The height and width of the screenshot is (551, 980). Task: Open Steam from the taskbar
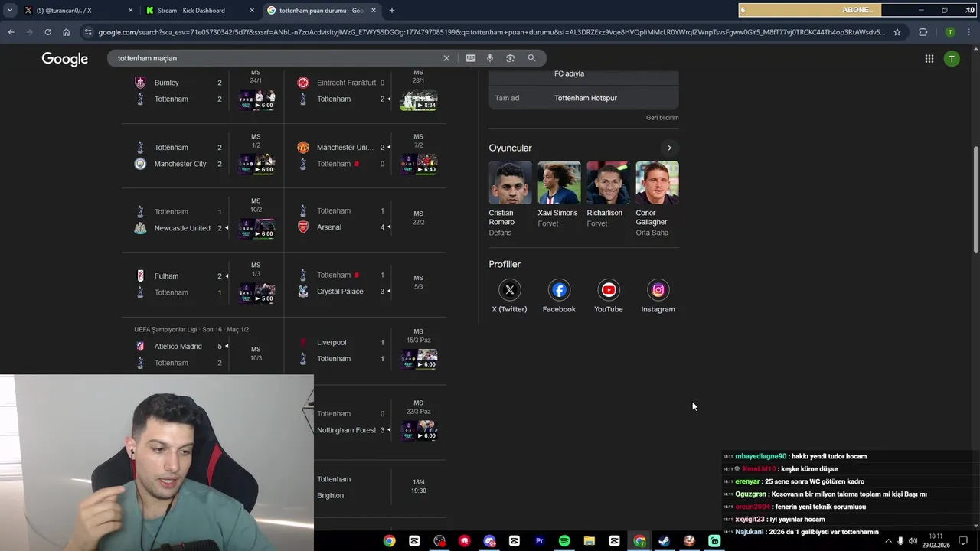(x=664, y=541)
